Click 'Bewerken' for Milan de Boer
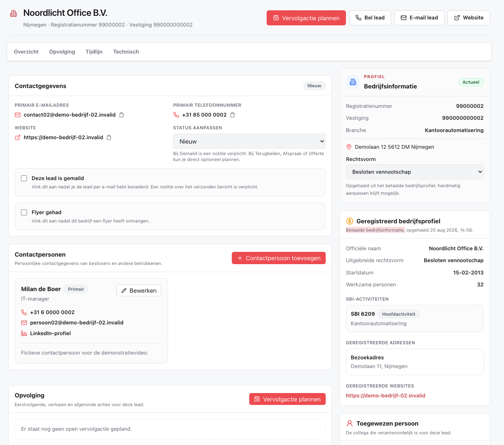Image resolution: width=504 pixels, height=445 pixels. coord(139,291)
